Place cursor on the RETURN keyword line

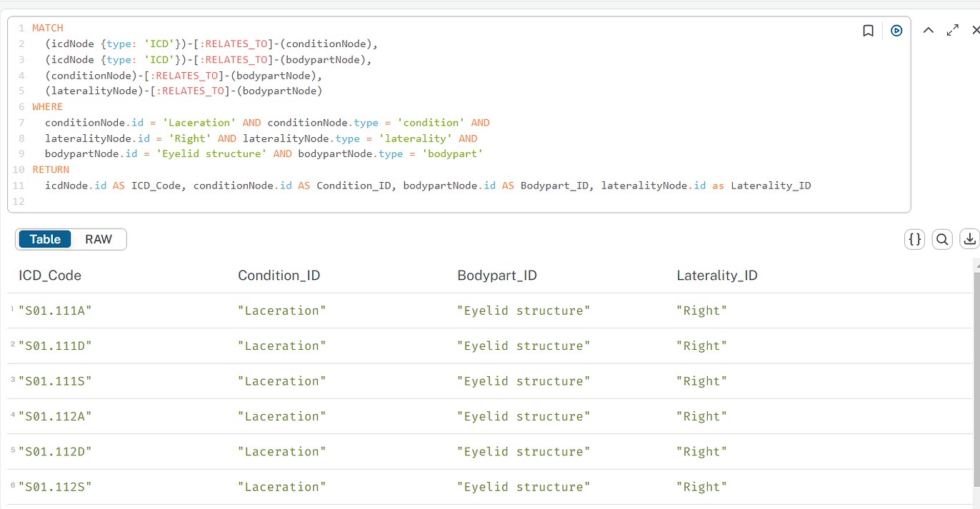click(51, 170)
